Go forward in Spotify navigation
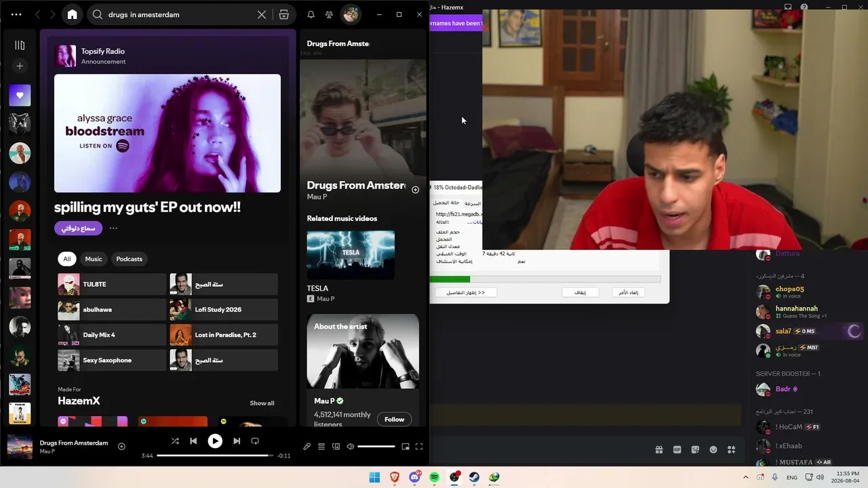Image resolution: width=868 pixels, height=488 pixels. click(x=52, y=14)
